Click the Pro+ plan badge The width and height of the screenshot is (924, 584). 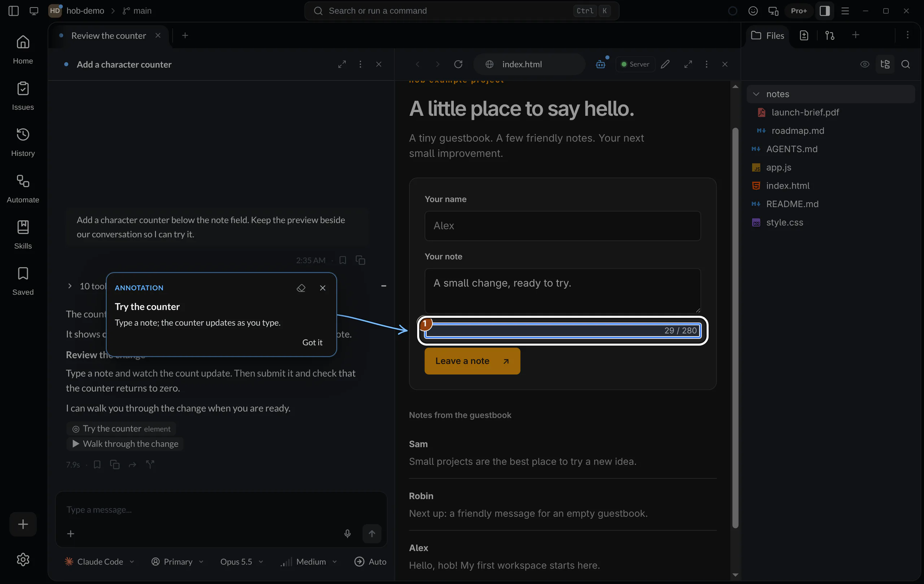point(799,11)
